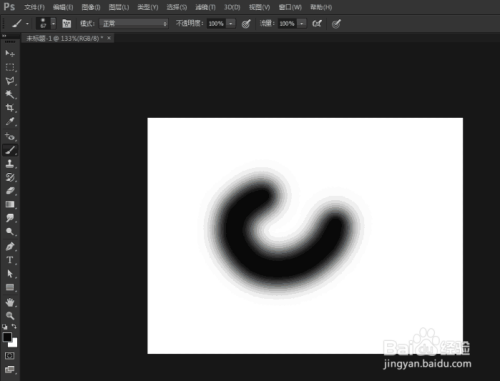The width and height of the screenshot is (500, 381).
Task: Toggle pressure control for opacity
Action: coord(246,24)
